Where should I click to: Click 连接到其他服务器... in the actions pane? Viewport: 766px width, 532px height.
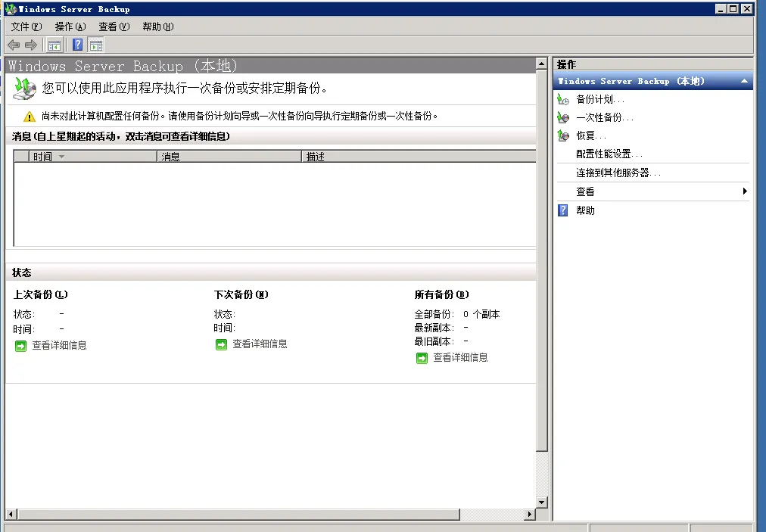click(618, 173)
